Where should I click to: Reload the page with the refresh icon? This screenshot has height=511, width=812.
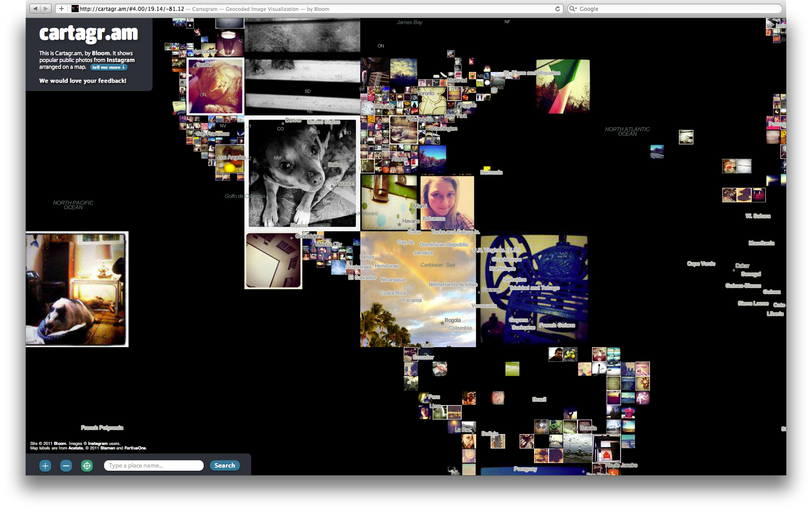click(558, 9)
